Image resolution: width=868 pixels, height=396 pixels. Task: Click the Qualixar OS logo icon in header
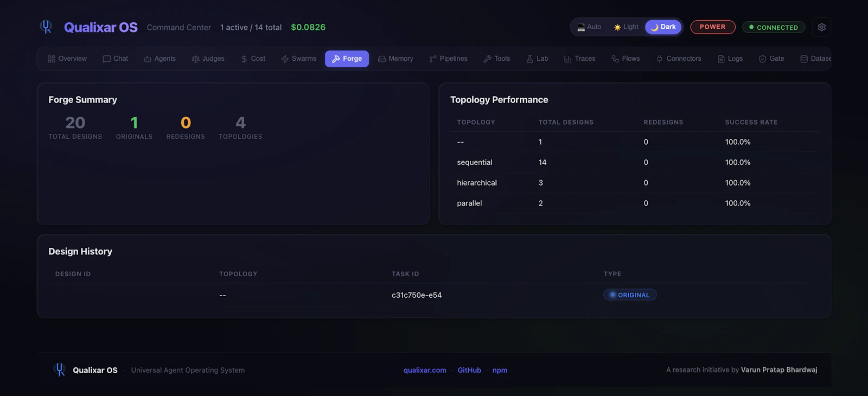click(x=46, y=27)
